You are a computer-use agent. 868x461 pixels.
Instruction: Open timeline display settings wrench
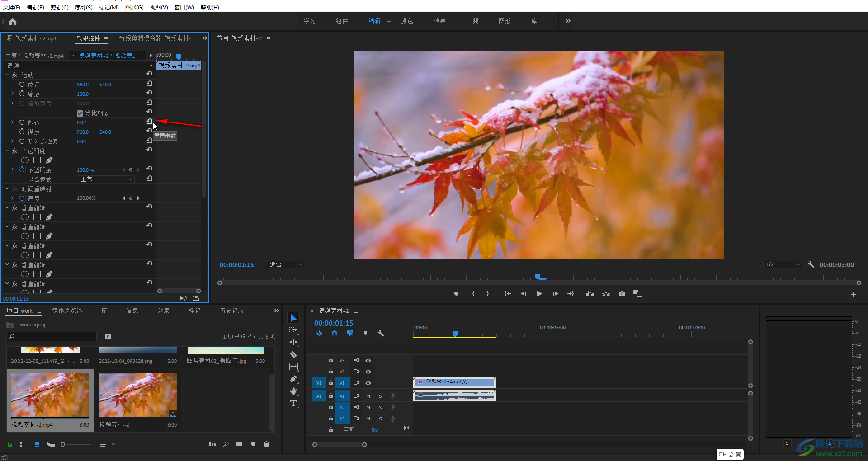point(381,333)
